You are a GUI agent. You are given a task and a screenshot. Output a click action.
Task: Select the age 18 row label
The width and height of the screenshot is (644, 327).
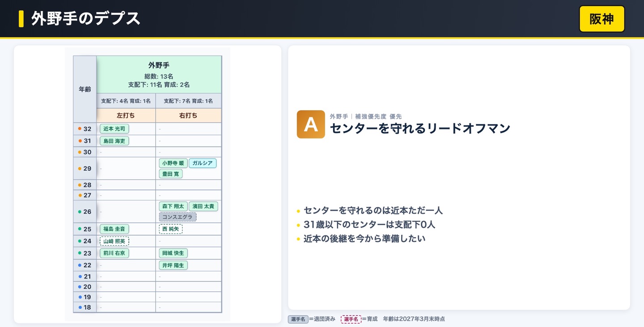[85, 307]
